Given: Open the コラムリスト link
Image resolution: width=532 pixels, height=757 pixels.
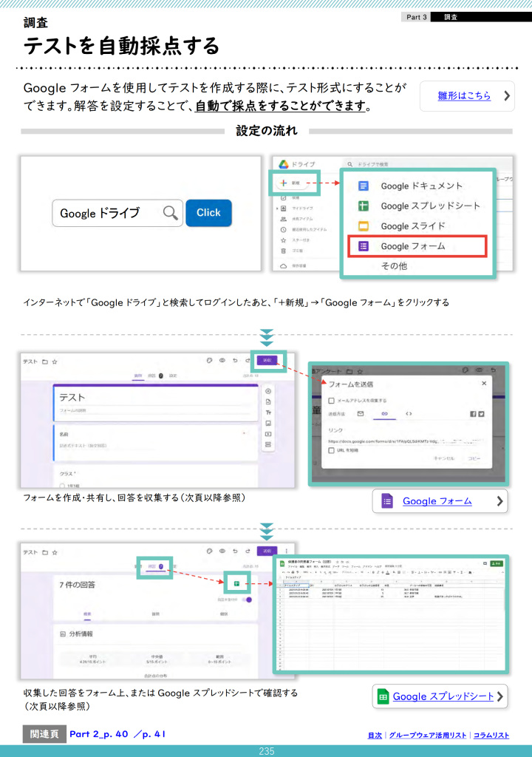Looking at the screenshot, I should point(491,736).
